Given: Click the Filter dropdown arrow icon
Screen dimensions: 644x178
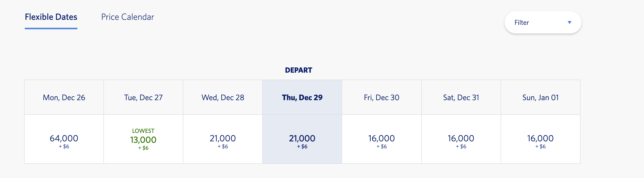Looking at the screenshot, I should click(x=570, y=23).
